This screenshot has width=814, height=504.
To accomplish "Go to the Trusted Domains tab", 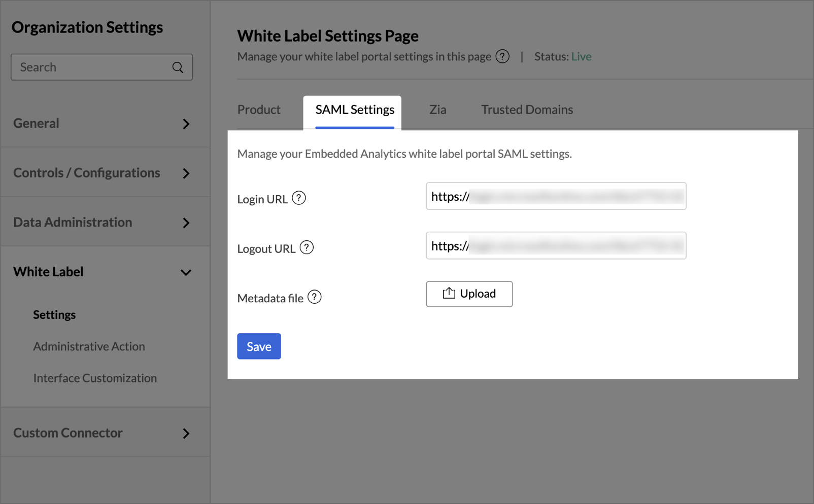I will (x=527, y=110).
